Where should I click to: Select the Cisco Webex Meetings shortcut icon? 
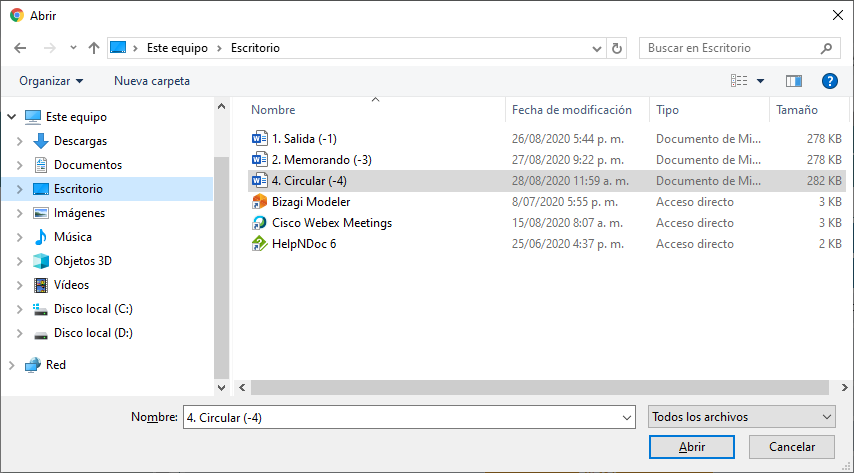[x=259, y=223]
